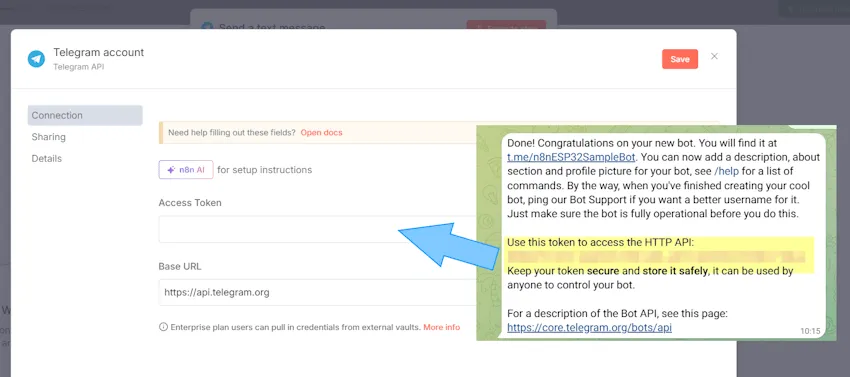This screenshot has width=850, height=377.
Task: Click the 'for setup instructions' text
Action: coord(265,170)
